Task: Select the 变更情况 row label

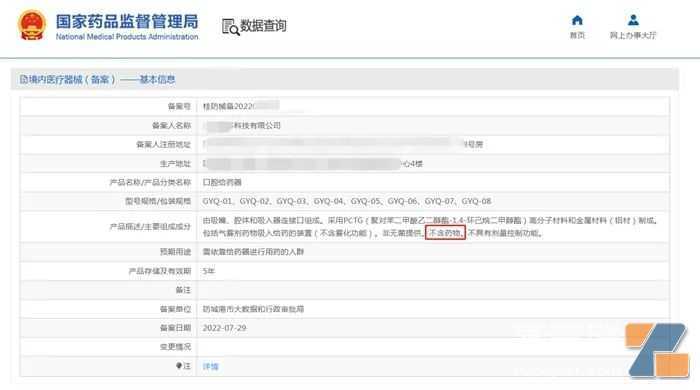Action: coord(175,347)
